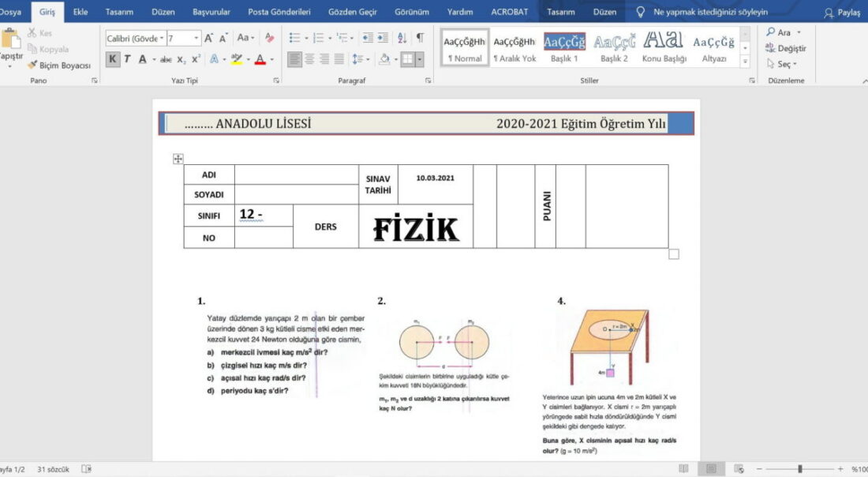
Task: Click the 31 sözcük word count
Action: click(x=53, y=469)
